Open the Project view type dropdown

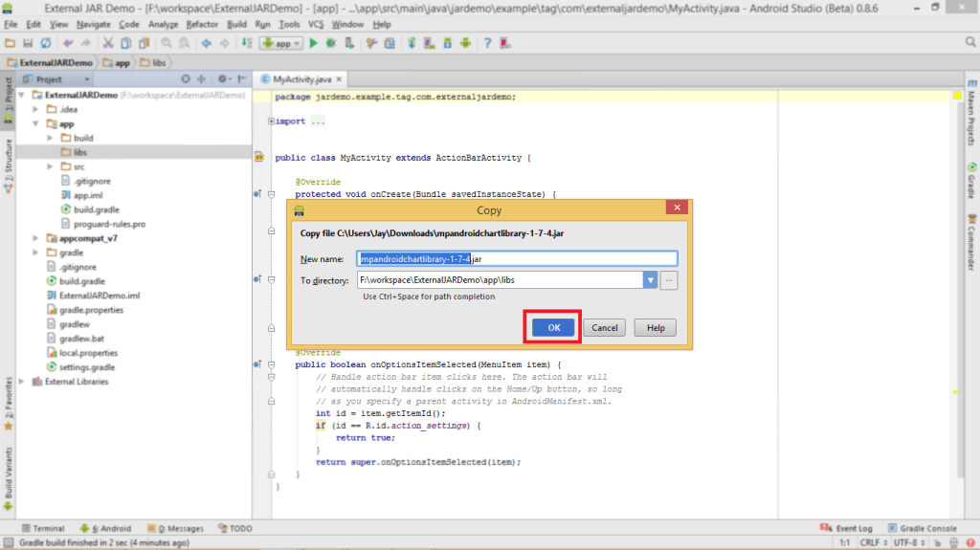(x=56, y=79)
